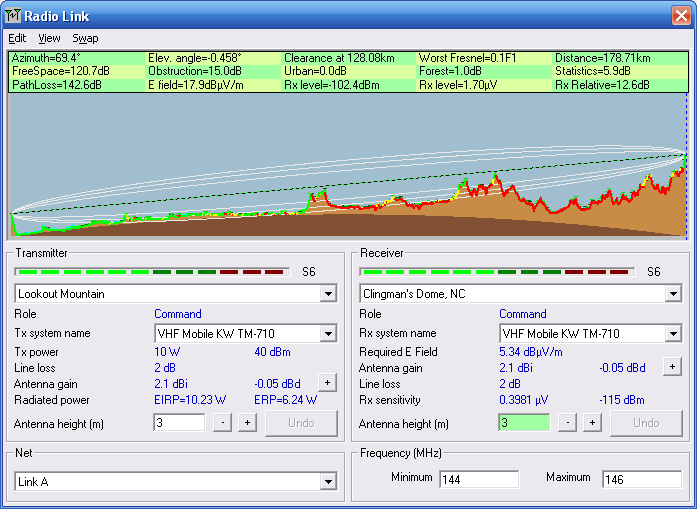The width and height of the screenshot is (697, 509).
Task: Decrease receiver antenna height with minus button
Action: pyautogui.click(x=567, y=423)
